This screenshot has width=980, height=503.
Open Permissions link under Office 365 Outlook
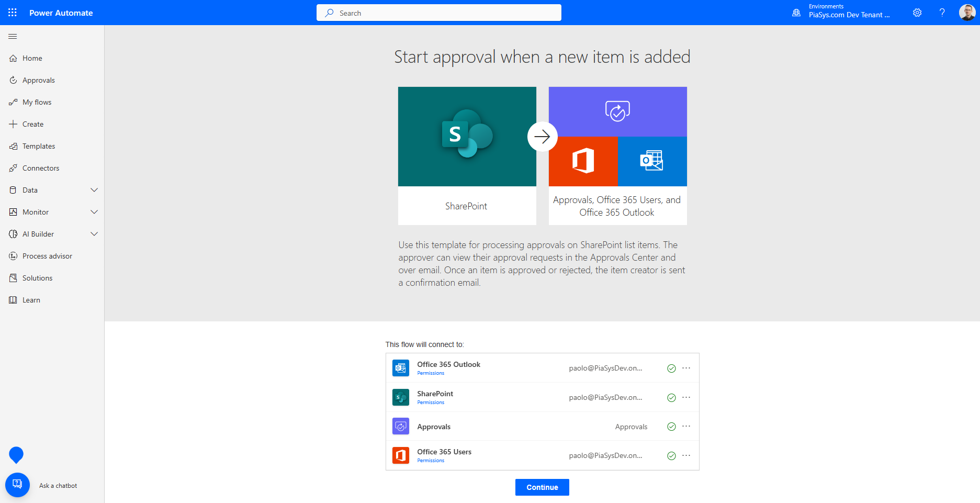pos(430,373)
